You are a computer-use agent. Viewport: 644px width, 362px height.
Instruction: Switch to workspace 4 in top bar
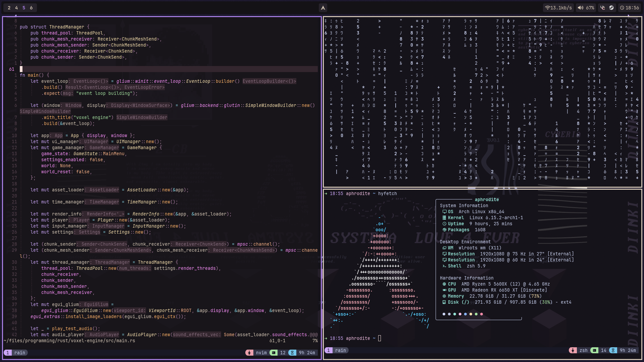pyautogui.click(x=16, y=8)
